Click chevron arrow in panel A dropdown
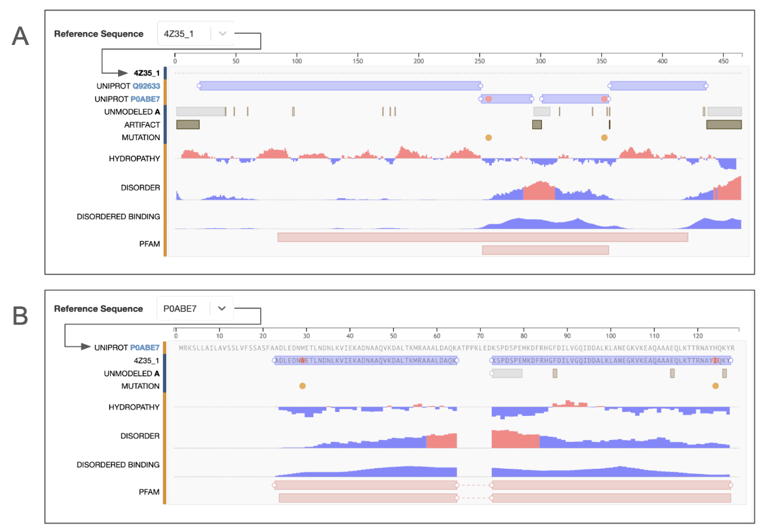 [222, 34]
